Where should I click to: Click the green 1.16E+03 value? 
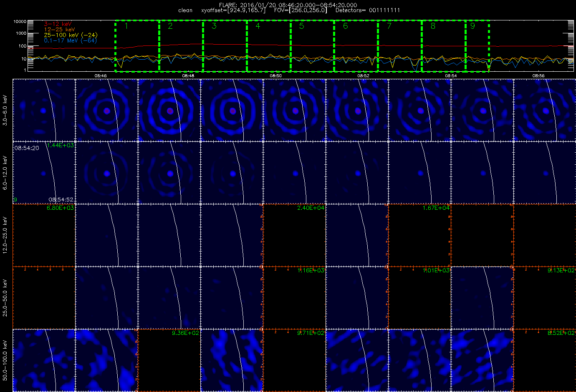311,270
